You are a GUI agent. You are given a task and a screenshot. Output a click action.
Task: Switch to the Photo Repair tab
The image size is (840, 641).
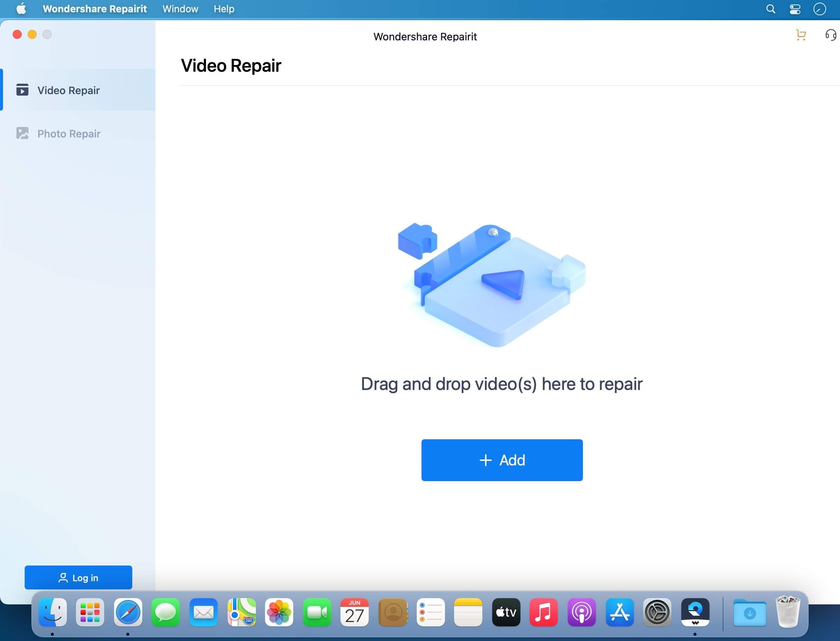pyautogui.click(x=69, y=134)
